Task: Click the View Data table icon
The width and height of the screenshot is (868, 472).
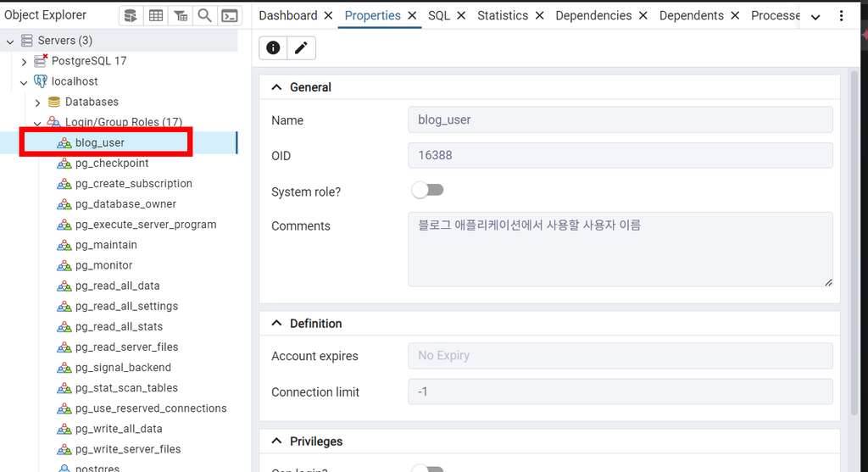Action: [x=156, y=15]
